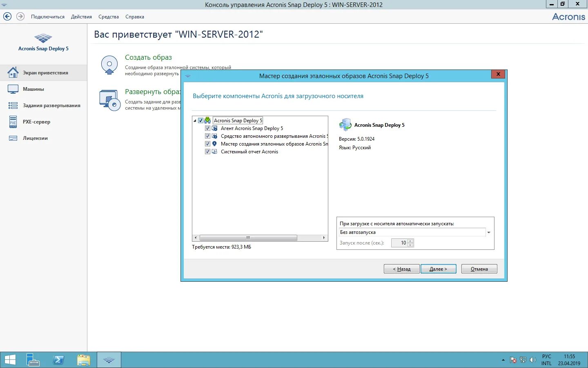Close the wizard dialog with red X
This screenshot has width=588, height=368.
click(x=498, y=74)
